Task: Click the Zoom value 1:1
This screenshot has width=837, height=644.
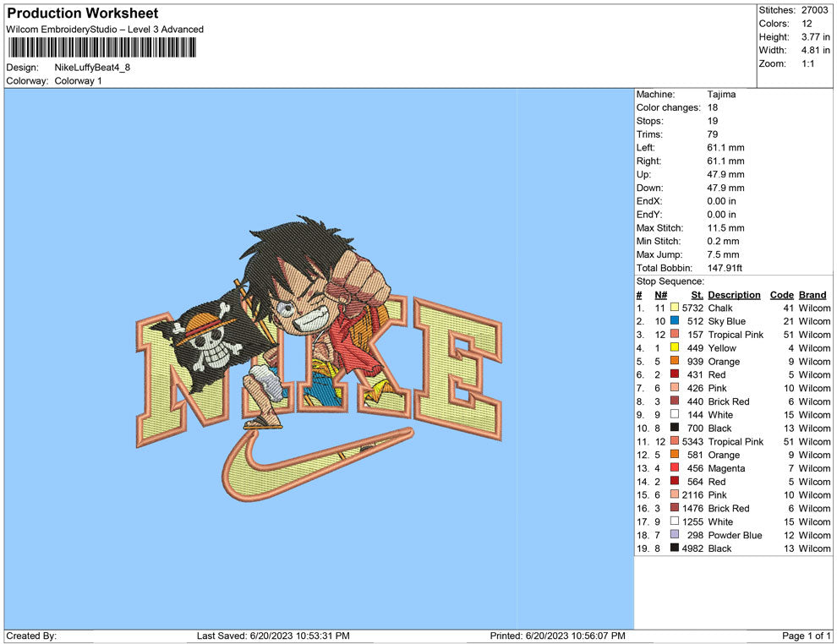Action: pyautogui.click(x=807, y=63)
